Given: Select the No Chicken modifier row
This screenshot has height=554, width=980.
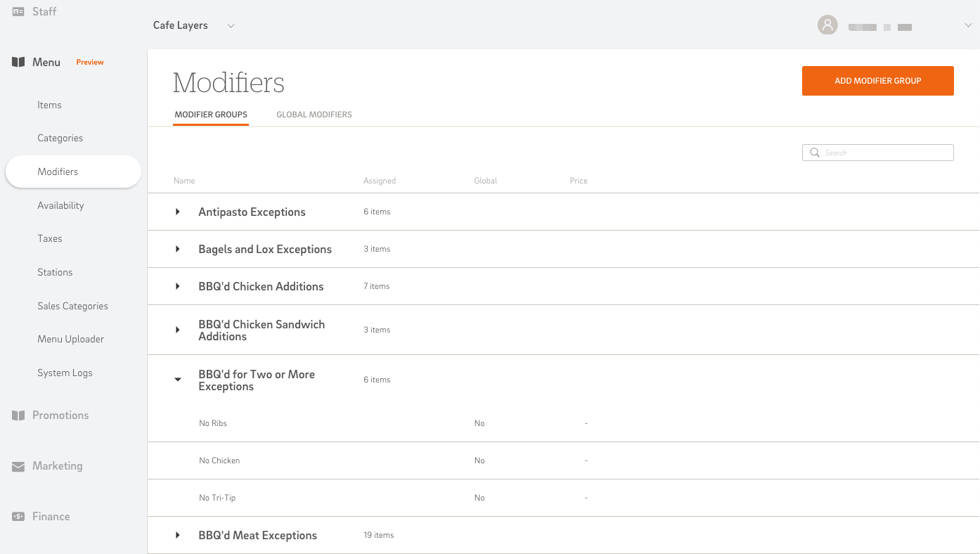Looking at the screenshot, I should tap(563, 460).
